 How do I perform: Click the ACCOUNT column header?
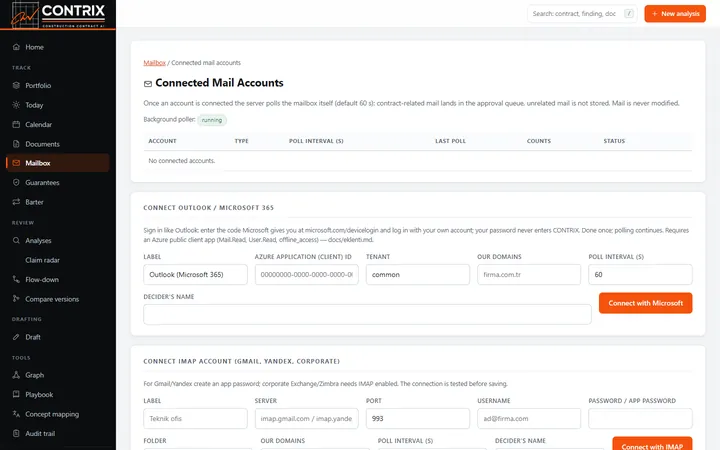pyautogui.click(x=163, y=141)
